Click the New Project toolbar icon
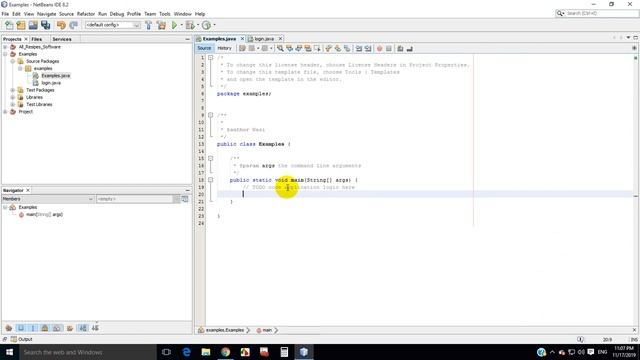 click(21, 25)
